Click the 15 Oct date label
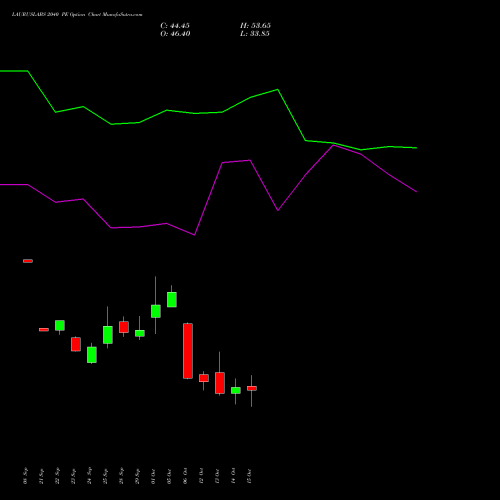 coord(249,476)
